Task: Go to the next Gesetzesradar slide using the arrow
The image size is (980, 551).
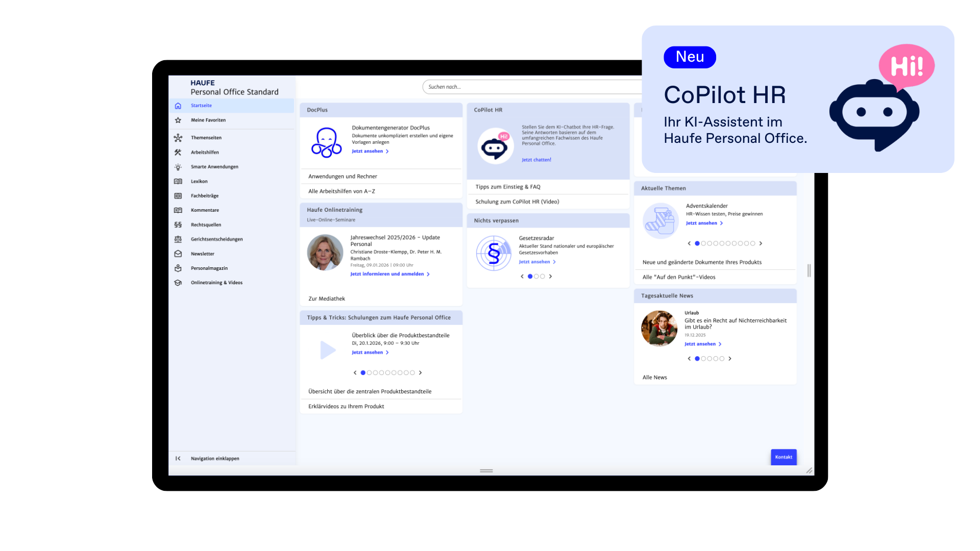Action: coord(550,277)
